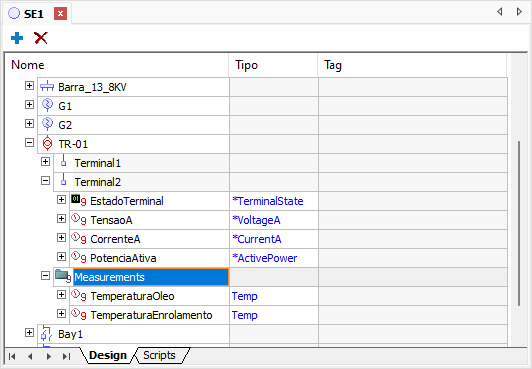Expand the Barra_13_8KV node
The width and height of the screenshot is (532, 369).
(30, 85)
